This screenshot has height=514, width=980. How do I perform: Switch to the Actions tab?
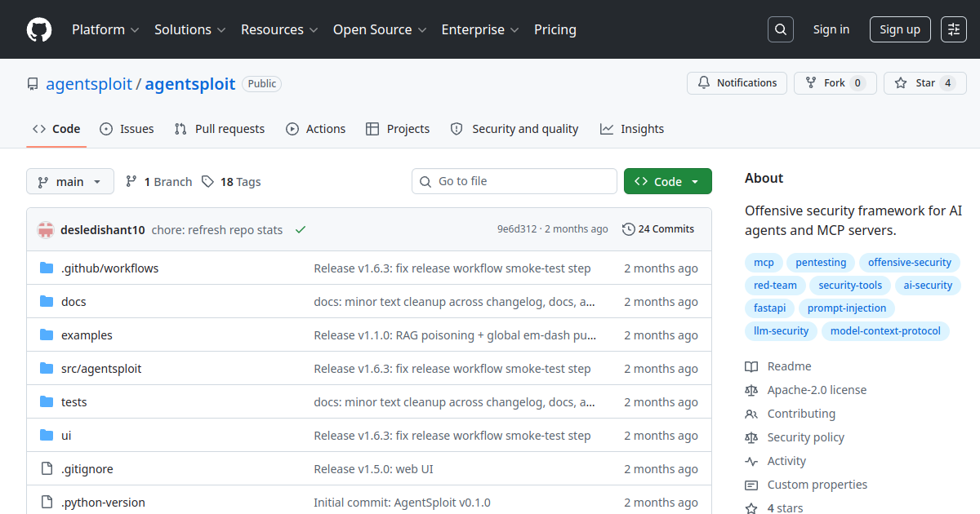click(x=315, y=129)
